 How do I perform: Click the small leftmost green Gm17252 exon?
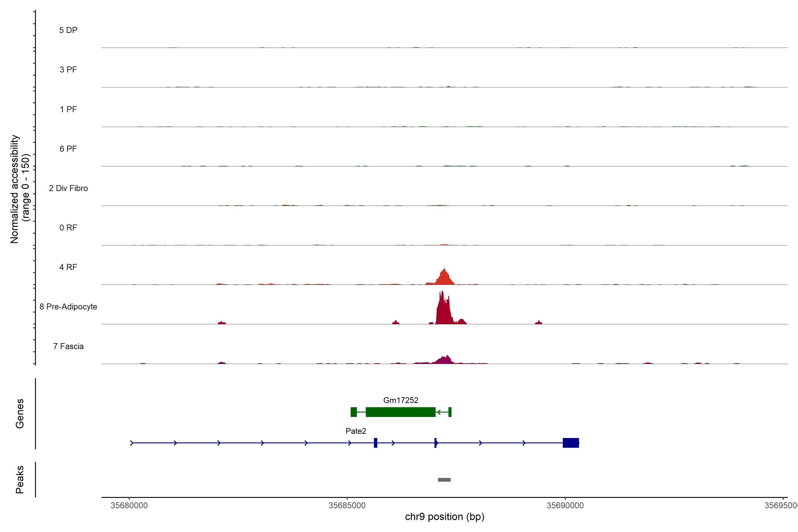click(x=354, y=412)
